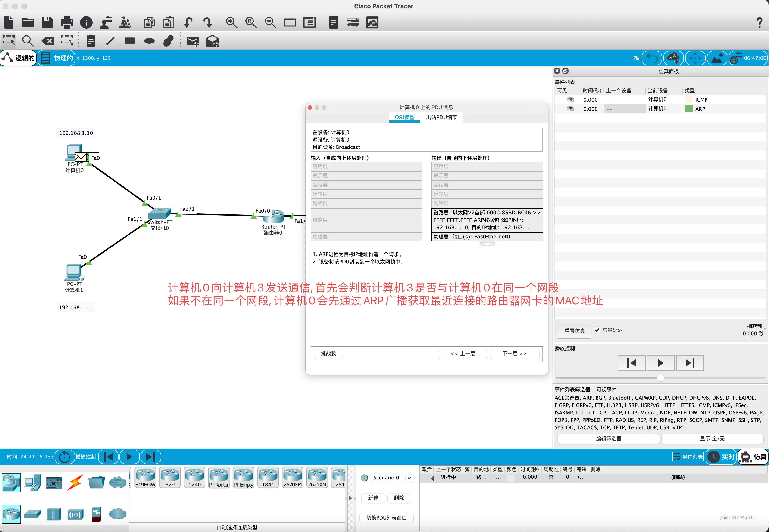Switch to 物理的 workspace view
Image resolution: width=769 pixels, height=532 pixels.
[x=56, y=58]
